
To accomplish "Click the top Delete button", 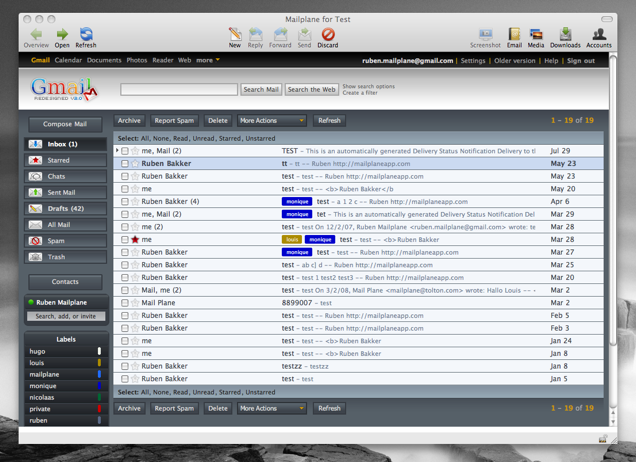I will point(218,120).
